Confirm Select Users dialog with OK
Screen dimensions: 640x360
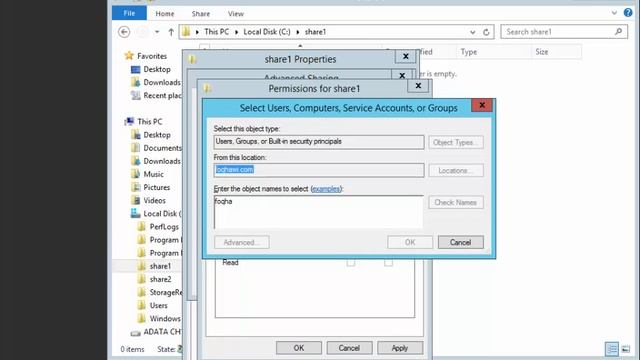click(x=410, y=242)
